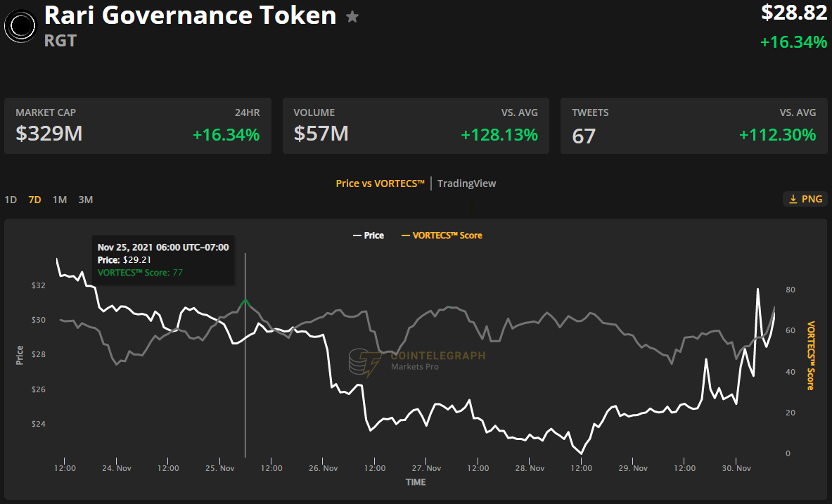Download chart using PNG button
This screenshot has width=832, height=504.
click(x=805, y=200)
